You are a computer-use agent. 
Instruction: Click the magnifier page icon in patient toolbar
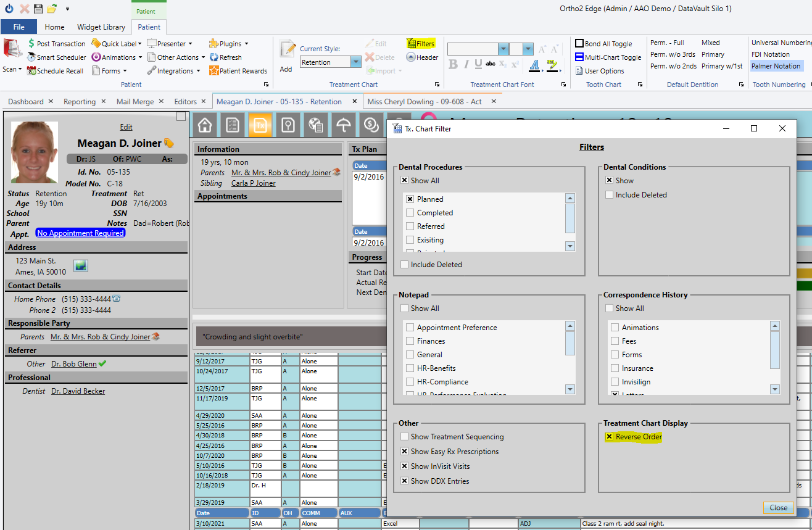[x=288, y=125]
